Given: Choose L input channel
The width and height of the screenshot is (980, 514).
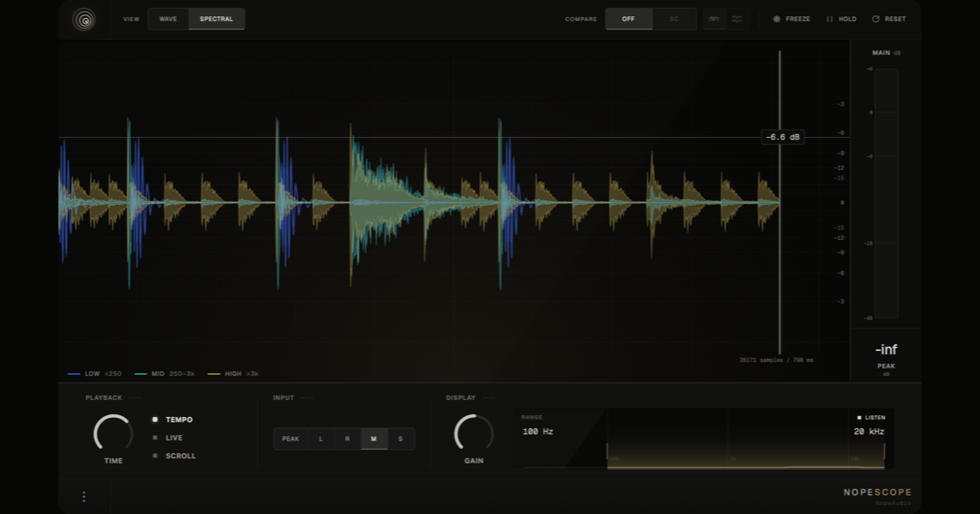Looking at the screenshot, I should point(321,439).
